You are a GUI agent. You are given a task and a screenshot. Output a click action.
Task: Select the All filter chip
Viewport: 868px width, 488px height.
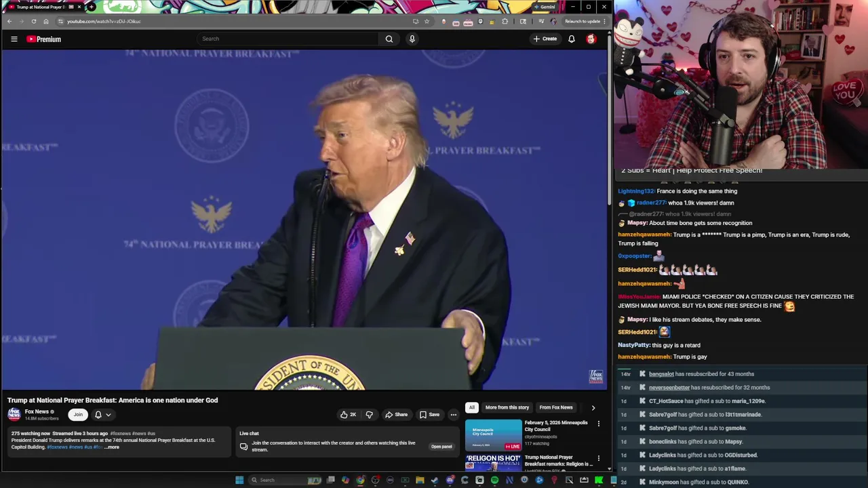[471, 407]
